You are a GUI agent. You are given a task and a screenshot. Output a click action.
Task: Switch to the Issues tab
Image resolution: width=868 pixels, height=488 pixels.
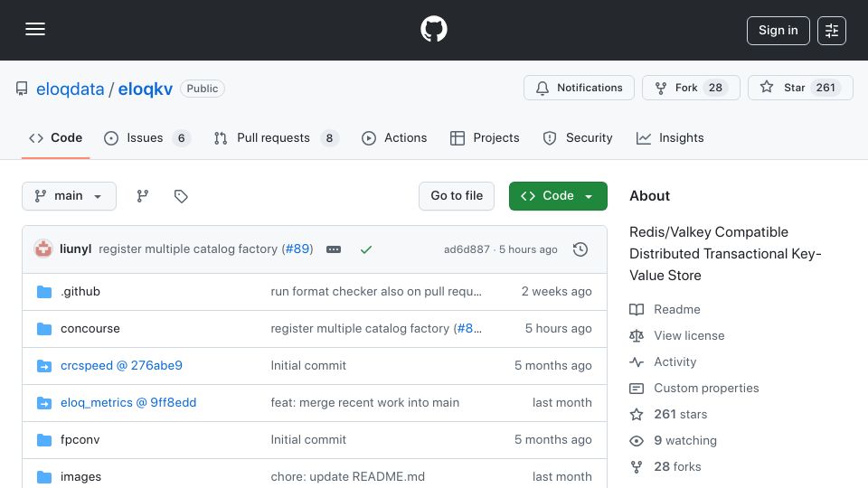coord(146,137)
